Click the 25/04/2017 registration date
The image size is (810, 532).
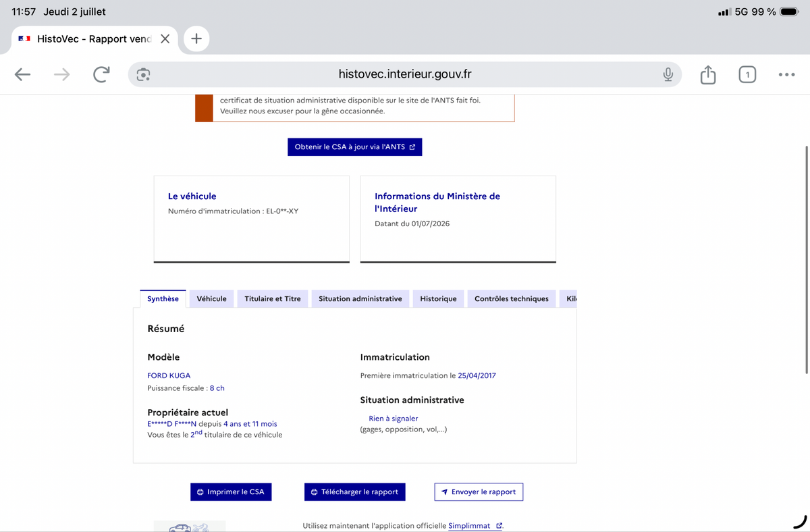point(477,375)
